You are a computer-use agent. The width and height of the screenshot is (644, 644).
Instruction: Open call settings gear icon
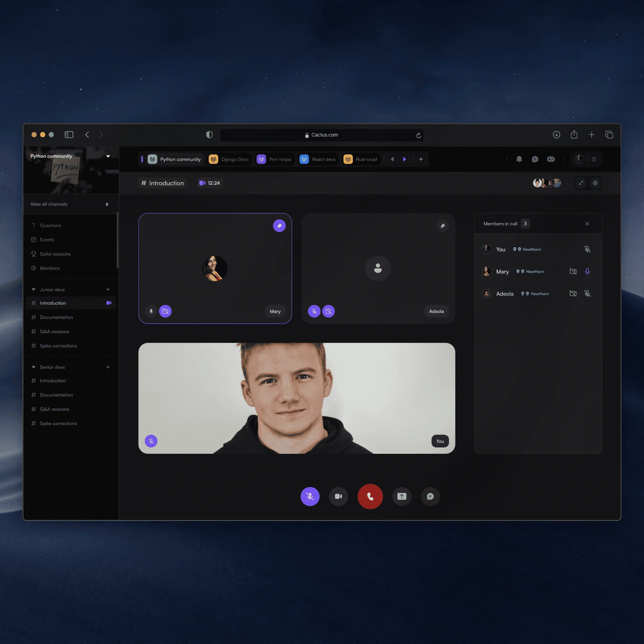point(595,183)
